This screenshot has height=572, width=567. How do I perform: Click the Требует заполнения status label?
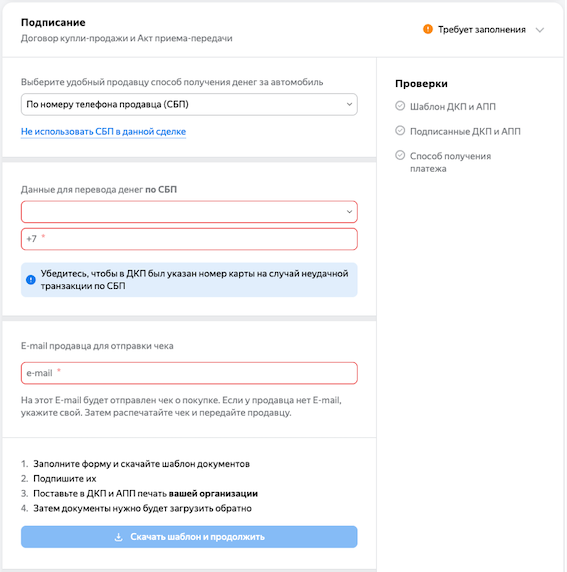click(482, 30)
